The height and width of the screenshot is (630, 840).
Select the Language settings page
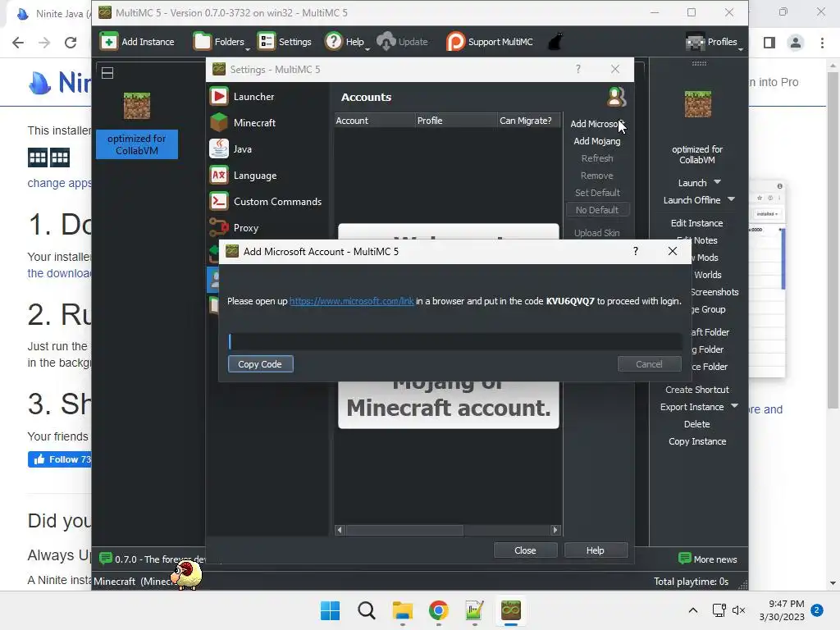(x=255, y=176)
